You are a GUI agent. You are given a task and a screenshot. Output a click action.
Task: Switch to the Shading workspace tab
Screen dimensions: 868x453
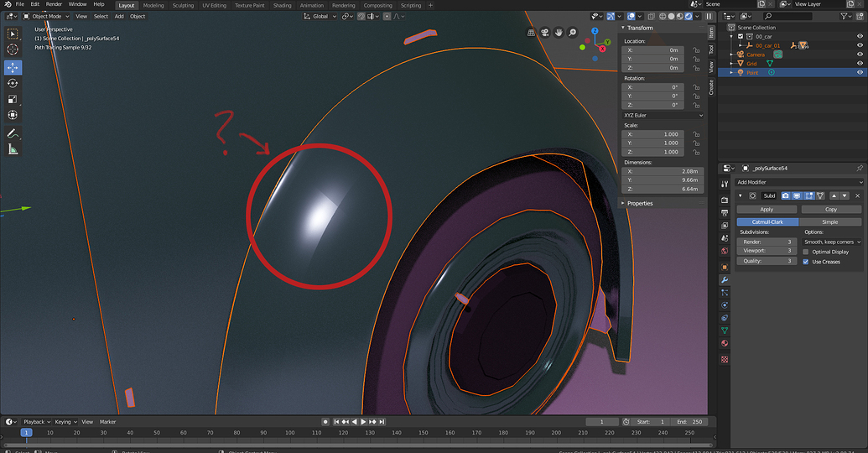282,6
